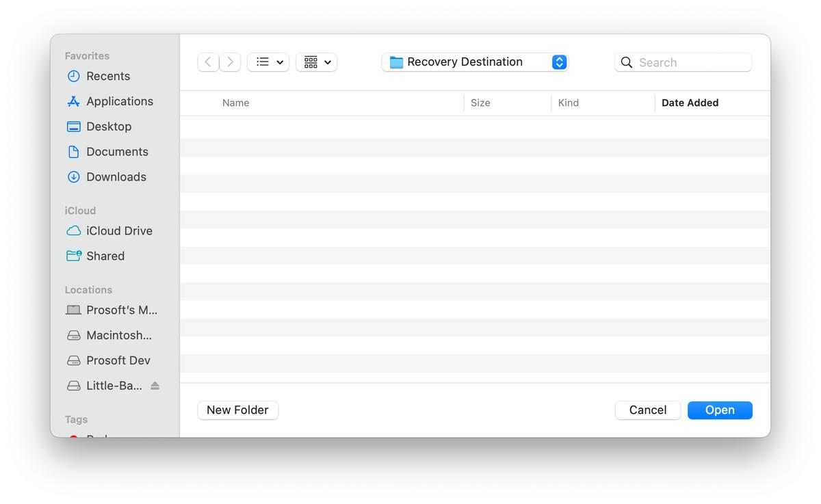Image resolution: width=821 pixels, height=504 pixels.
Task: Cancel the file dialog
Action: click(647, 410)
